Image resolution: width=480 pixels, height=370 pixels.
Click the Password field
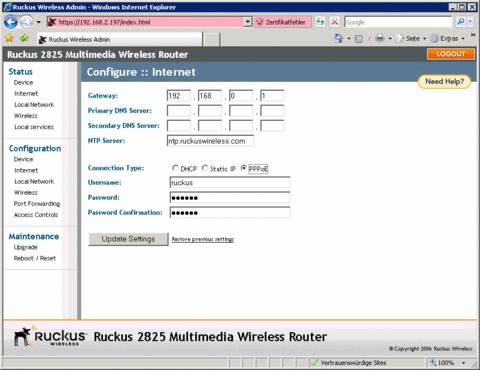click(x=230, y=198)
